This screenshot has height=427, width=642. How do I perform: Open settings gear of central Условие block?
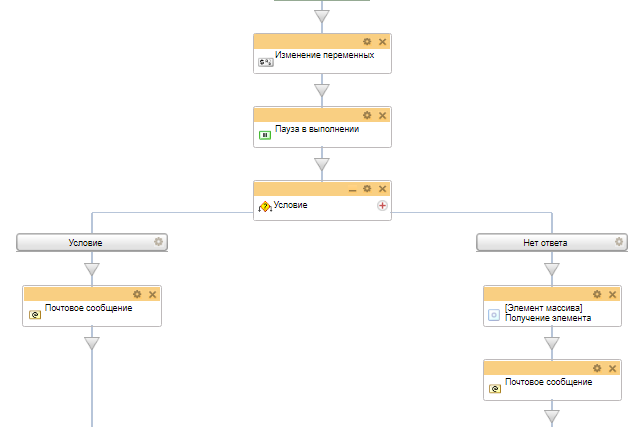[x=367, y=189]
